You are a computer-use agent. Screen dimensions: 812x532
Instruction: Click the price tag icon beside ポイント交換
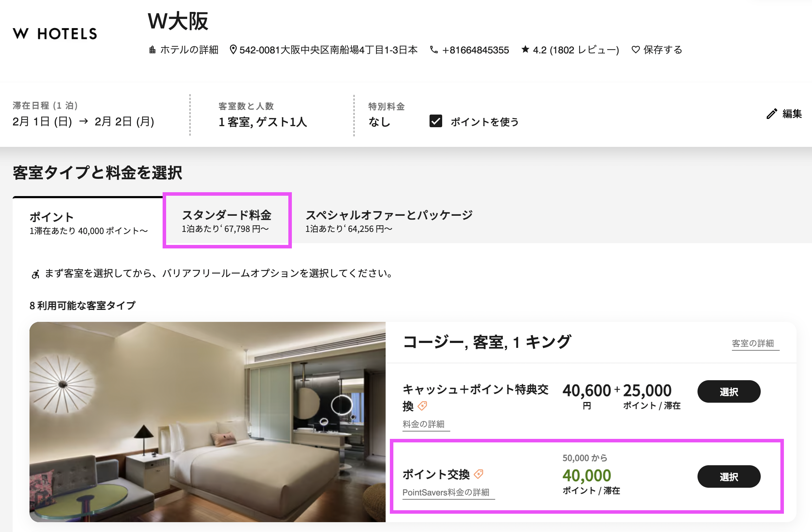pos(478,474)
